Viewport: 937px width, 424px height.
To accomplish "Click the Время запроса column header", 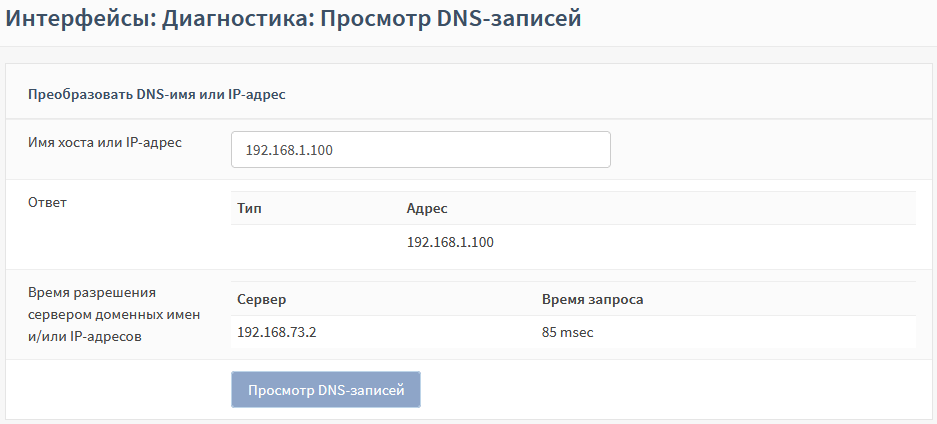I will click(x=592, y=299).
